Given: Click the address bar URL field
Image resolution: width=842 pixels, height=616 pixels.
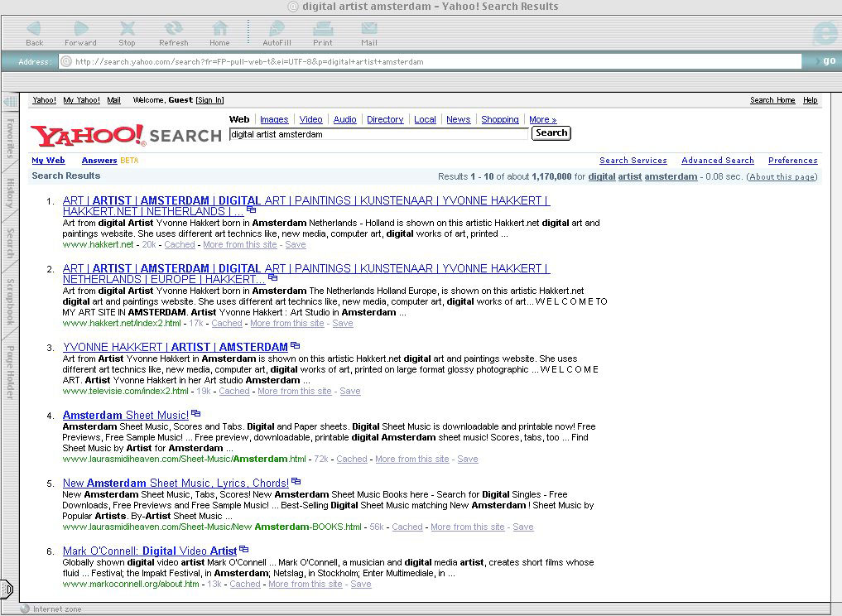Looking at the screenshot, I should pos(430,62).
